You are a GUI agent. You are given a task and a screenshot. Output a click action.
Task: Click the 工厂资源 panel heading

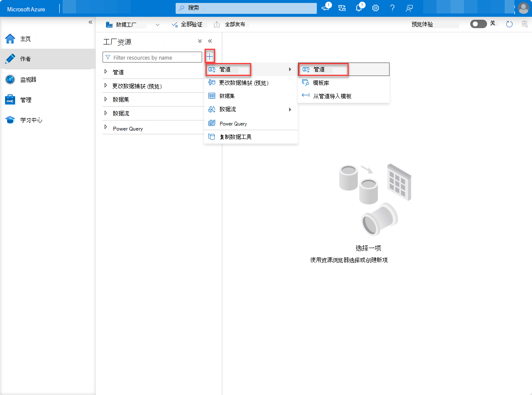click(117, 42)
